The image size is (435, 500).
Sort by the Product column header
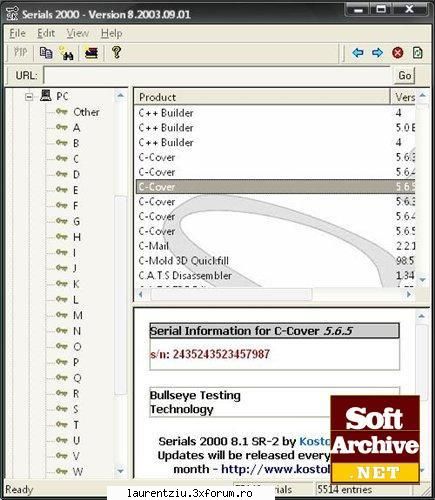pos(262,97)
